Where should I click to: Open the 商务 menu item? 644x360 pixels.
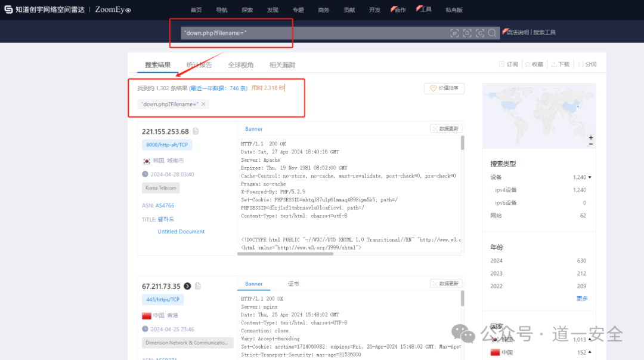click(323, 10)
